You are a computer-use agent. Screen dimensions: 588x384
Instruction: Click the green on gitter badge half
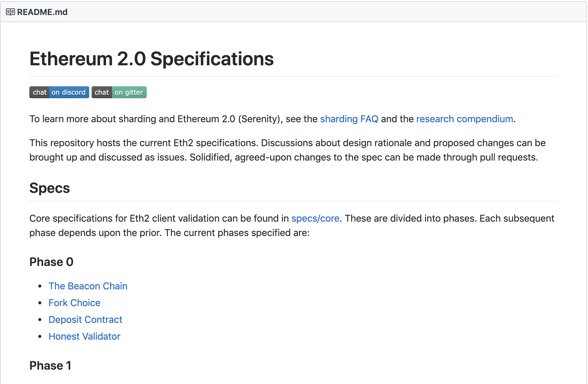pyautogui.click(x=129, y=92)
